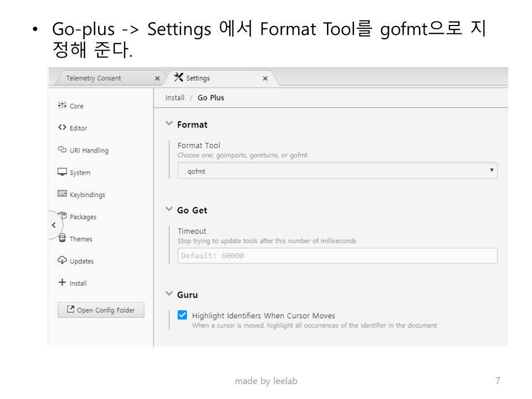Click the URI Handling link icon

click(62, 149)
